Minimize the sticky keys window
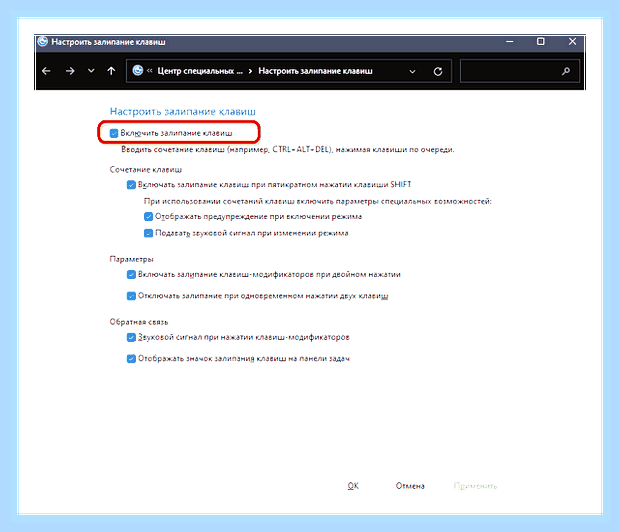Screen dimensions: 620x532 [510, 42]
